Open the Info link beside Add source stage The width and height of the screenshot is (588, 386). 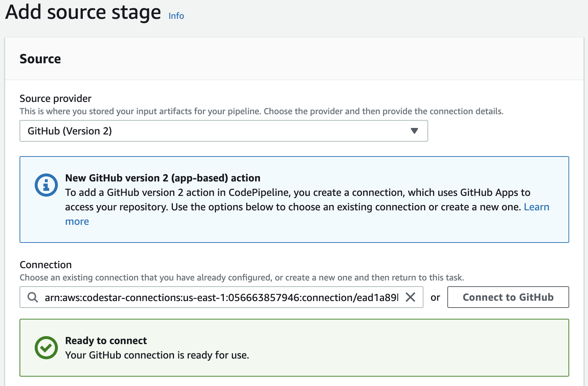point(176,16)
